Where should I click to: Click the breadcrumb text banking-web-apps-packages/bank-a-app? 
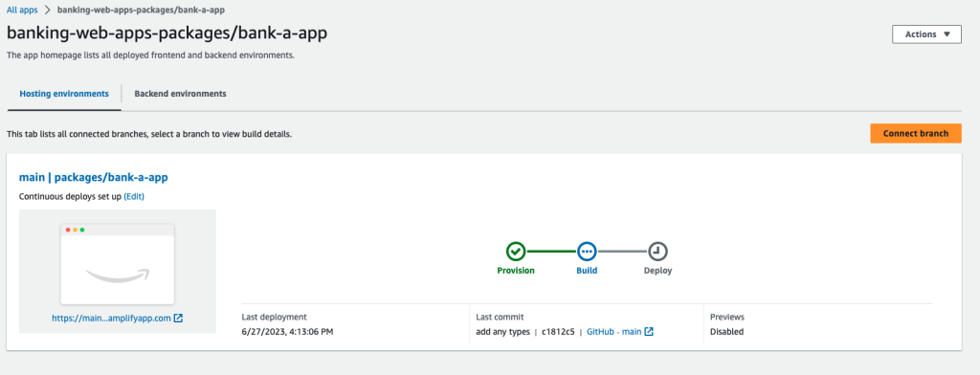(x=142, y=10)
